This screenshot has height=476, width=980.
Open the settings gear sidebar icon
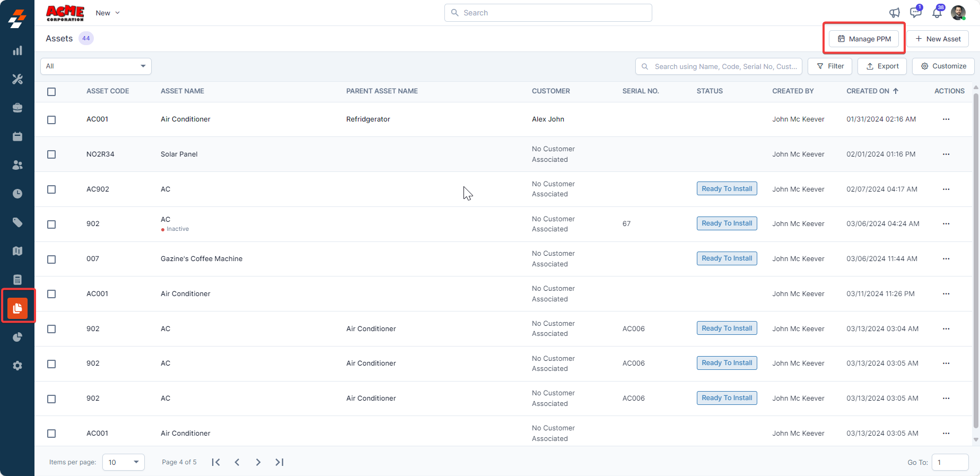click(x=17, y=366)
